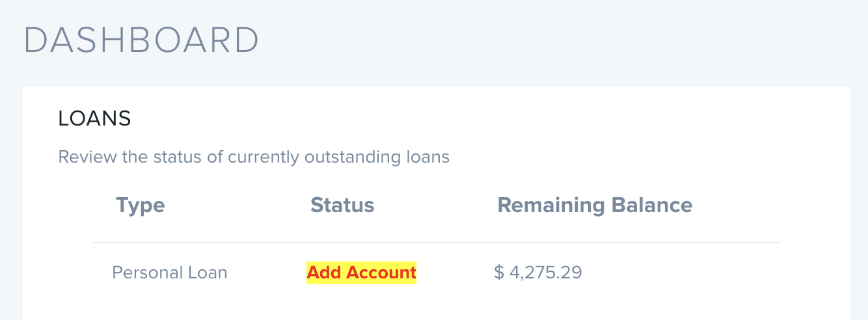Click the DASHBOARD page heading
This screenshot has width=868, height=320.
[141, 40]
